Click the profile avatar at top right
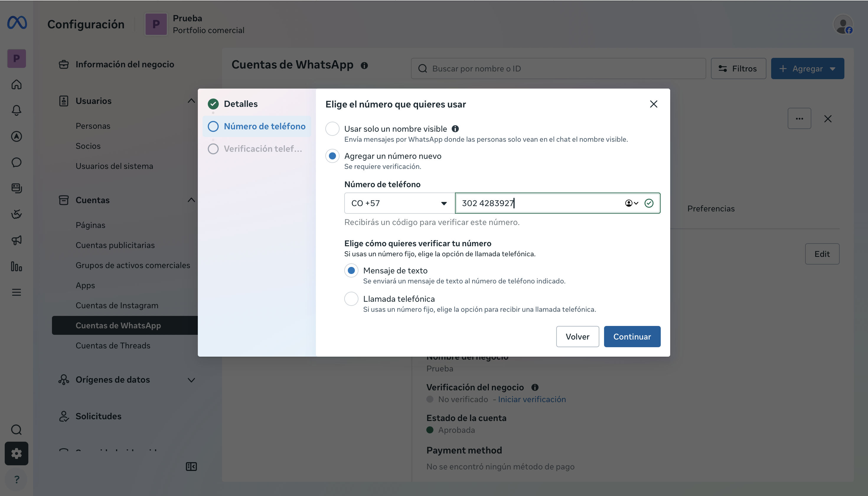 coord(843,25)
